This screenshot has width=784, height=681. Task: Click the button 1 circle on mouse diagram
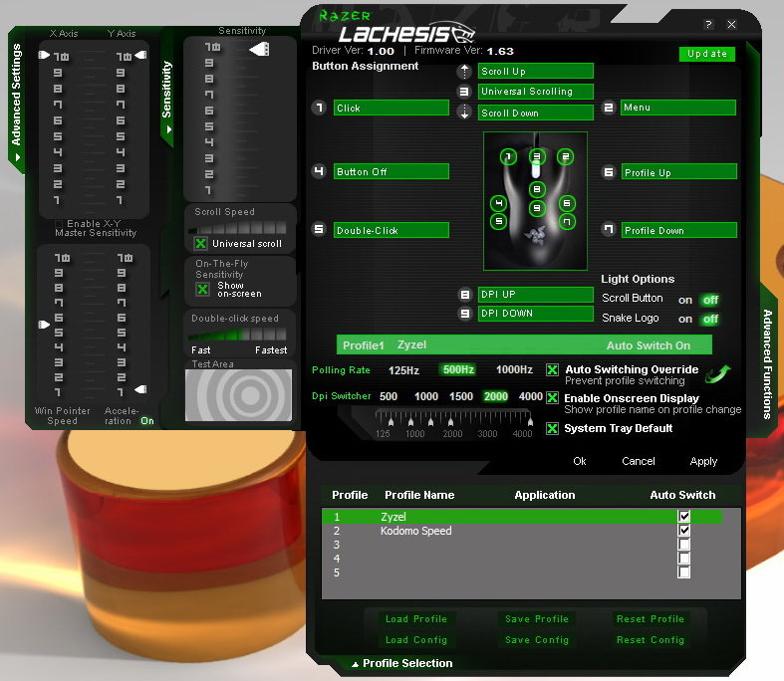click(x=508, y=157)
